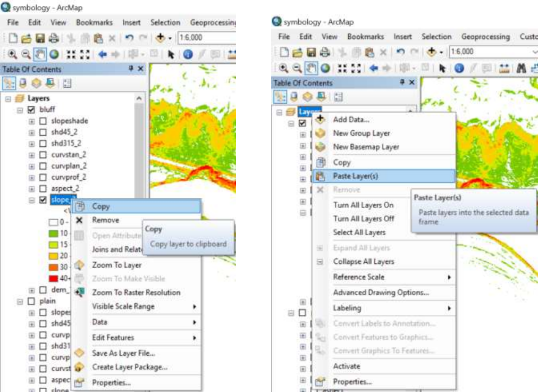
Task: Choose Add Data in right context menu
Action: pos(384,120)
